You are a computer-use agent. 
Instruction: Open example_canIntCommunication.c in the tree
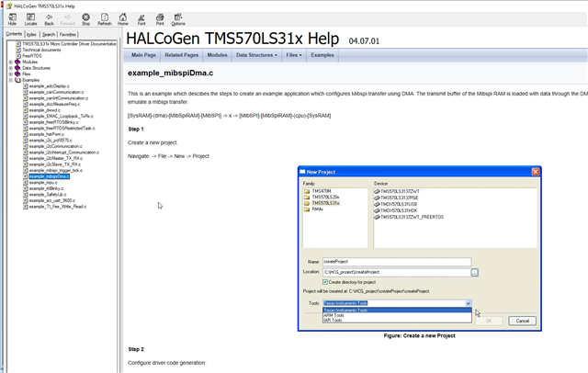click(59, 98)
